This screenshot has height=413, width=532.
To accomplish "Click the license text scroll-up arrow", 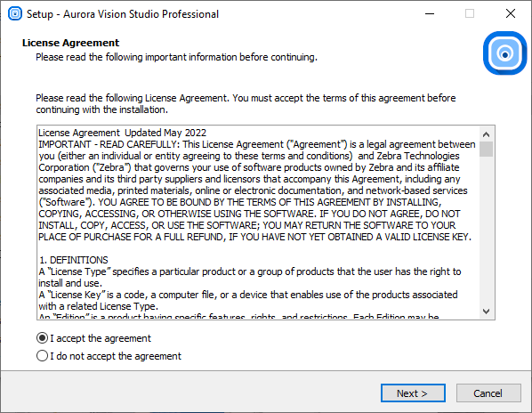I will [487, 134].
